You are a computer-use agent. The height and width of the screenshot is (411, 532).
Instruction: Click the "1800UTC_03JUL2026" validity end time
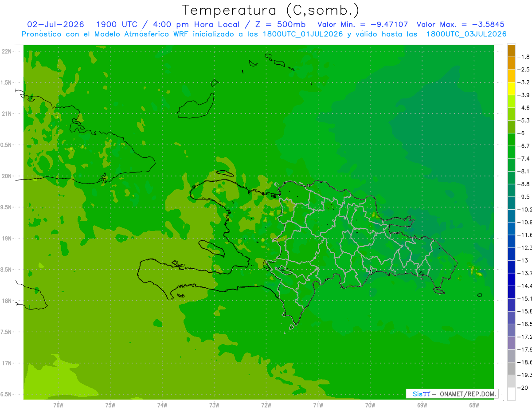[x=466, y=34]
